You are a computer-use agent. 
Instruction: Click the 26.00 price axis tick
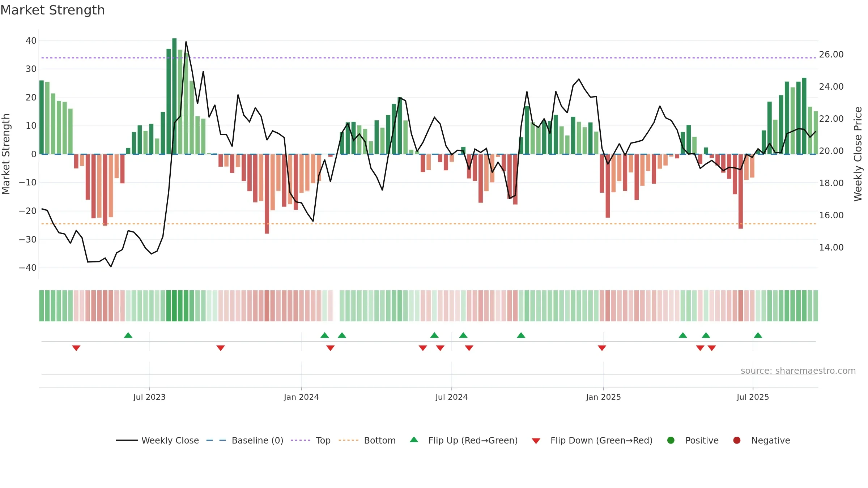831,54
